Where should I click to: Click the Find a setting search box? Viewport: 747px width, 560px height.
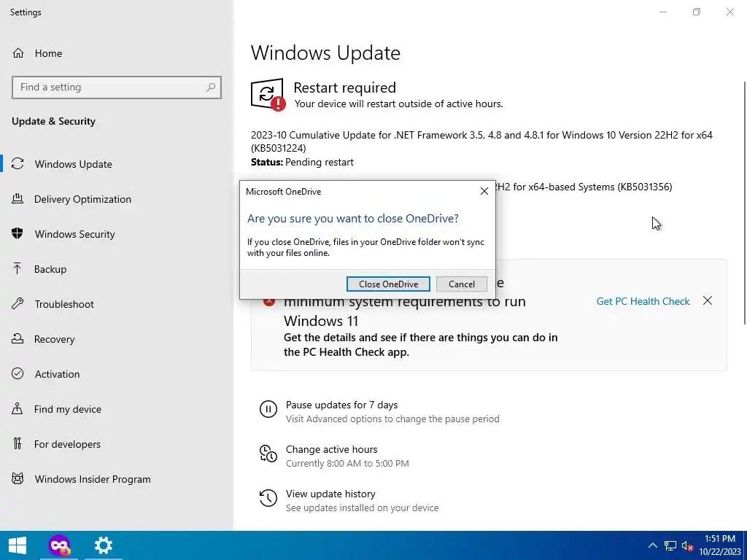[117, 87]
